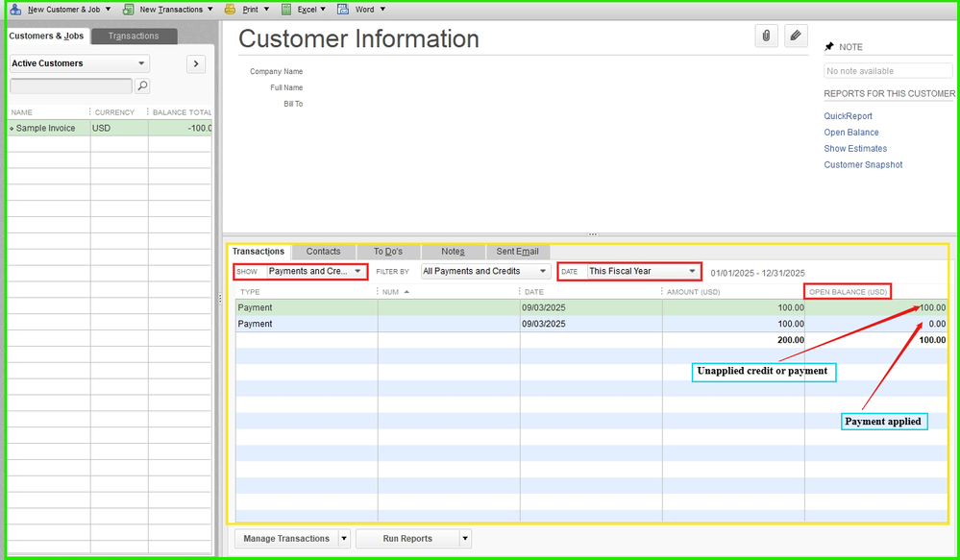960x560 pixels.
Task: Click the pencil edit customer icon
Action: pos(795,36)
